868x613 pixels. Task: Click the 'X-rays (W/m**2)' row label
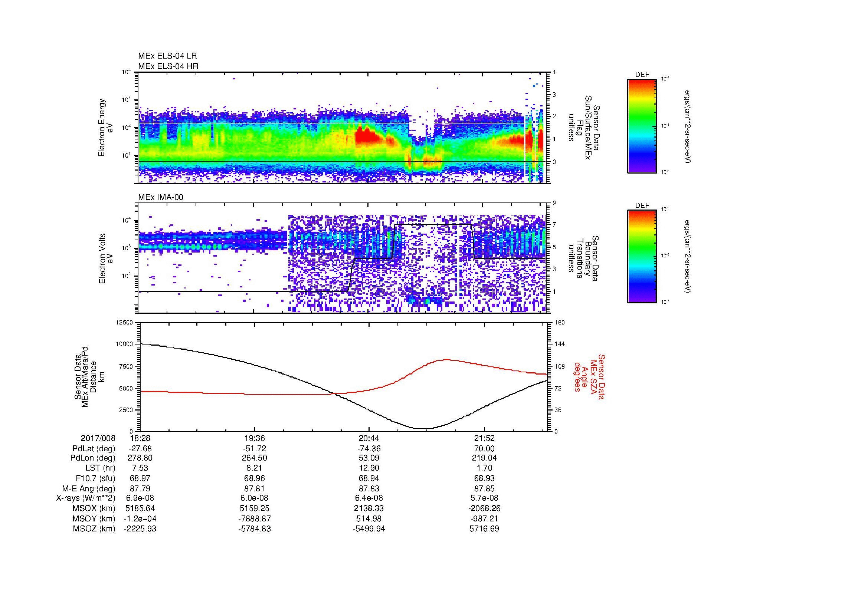[x=85, y=498]
